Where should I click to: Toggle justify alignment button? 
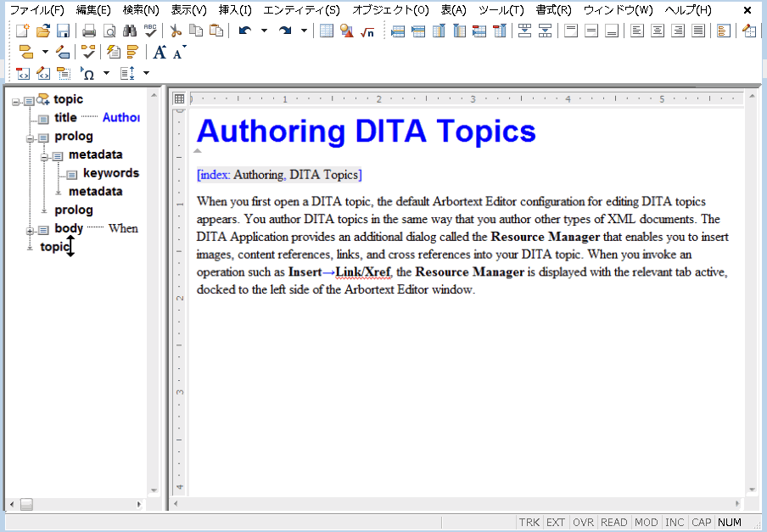[698, 31]
